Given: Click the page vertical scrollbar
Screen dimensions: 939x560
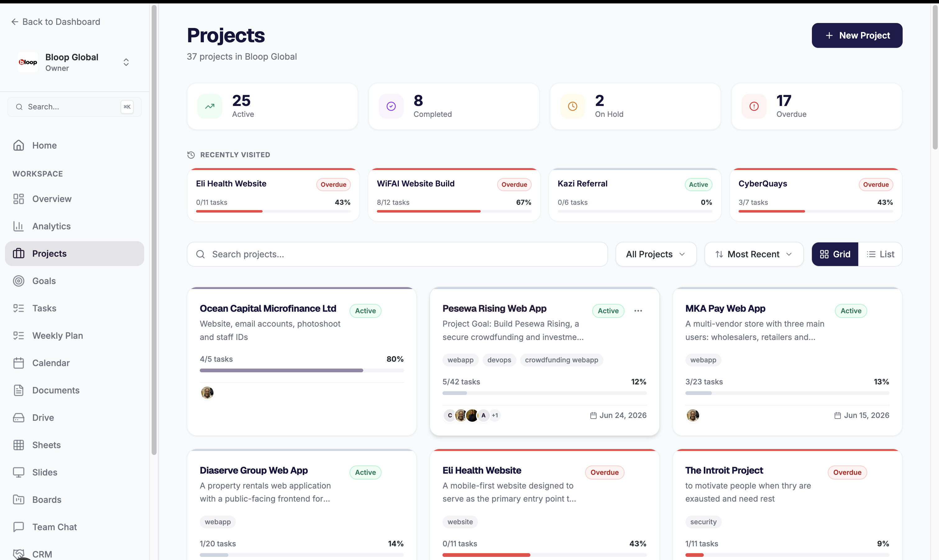Looking at the screenshot, I should click(x=935, y=77).
